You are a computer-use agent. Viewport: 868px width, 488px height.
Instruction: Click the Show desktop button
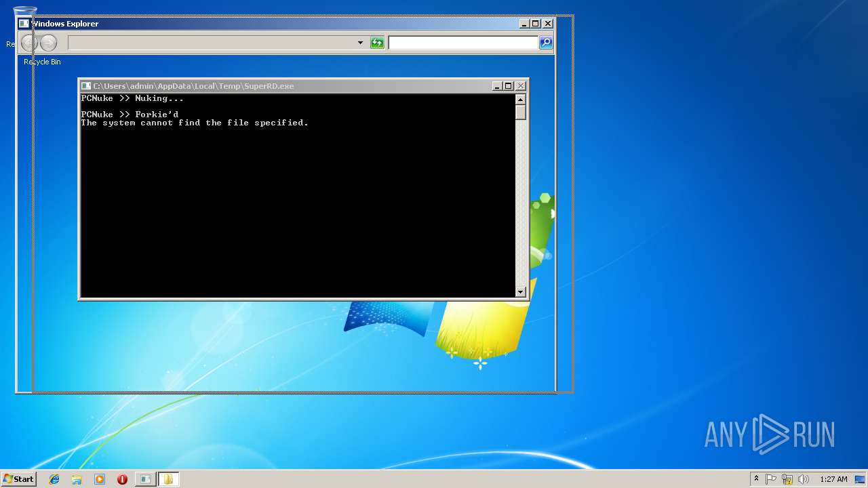click(860, 479)
